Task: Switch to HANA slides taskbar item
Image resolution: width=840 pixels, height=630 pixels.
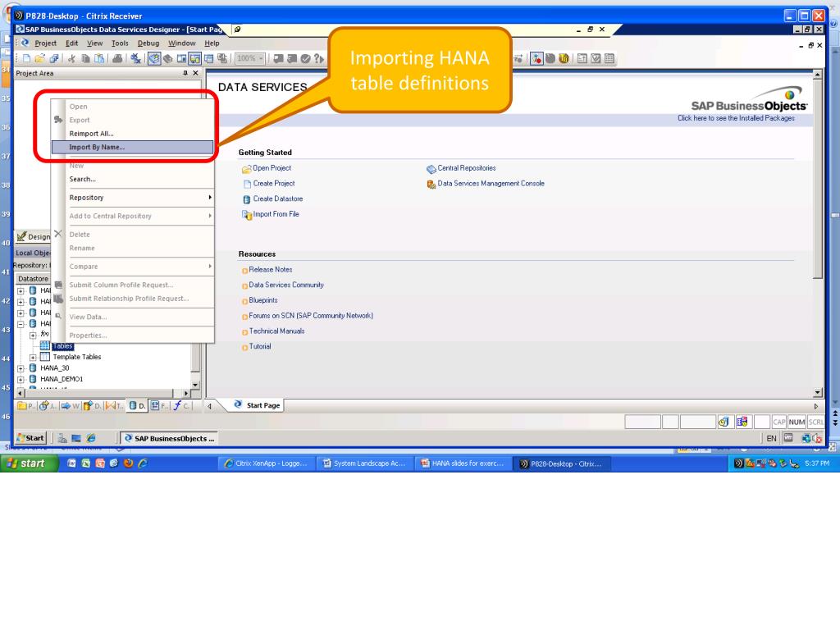Action: 463,463
